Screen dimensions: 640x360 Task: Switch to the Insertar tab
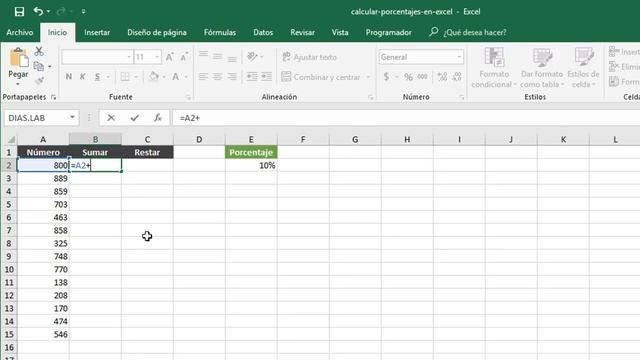pyautogui.click(x=97, y=32)
